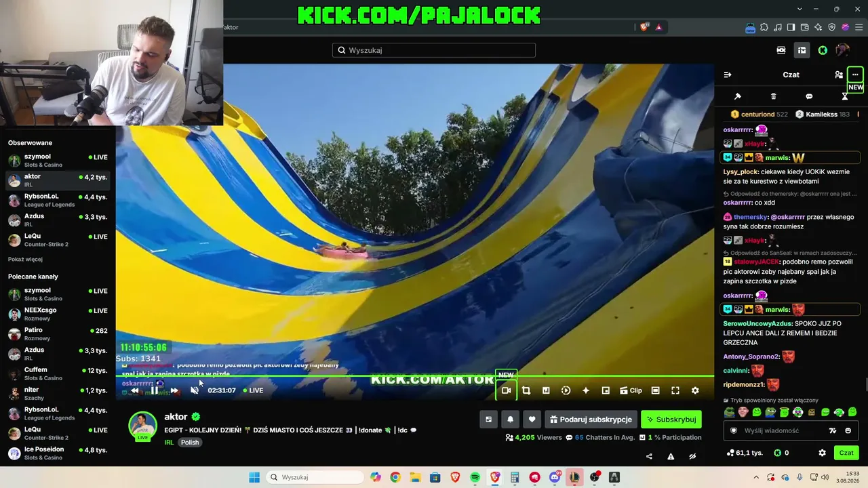The image size is (868, 488).
Task: Switch player to theatre mode
Action: tap(656, 390)
